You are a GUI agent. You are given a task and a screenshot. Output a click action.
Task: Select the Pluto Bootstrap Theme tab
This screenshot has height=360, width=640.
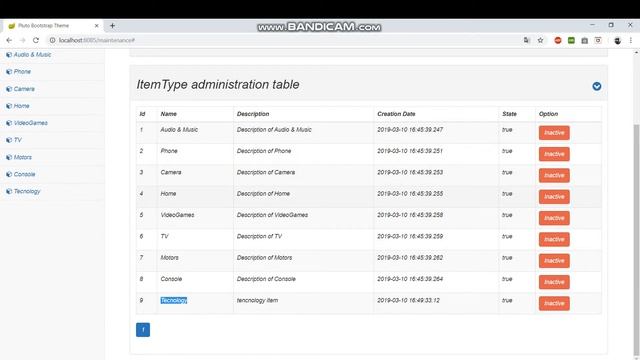(52, 26)
